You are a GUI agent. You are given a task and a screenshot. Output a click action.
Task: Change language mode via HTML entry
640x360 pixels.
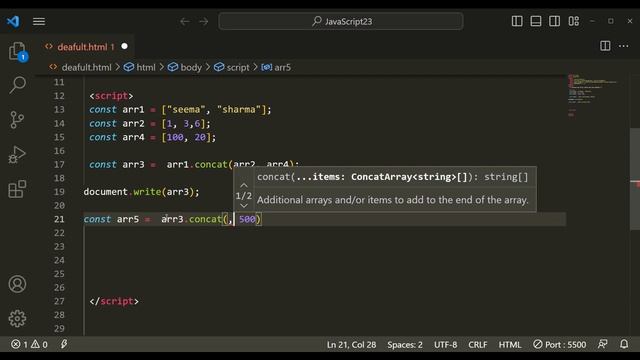[510, 345]
